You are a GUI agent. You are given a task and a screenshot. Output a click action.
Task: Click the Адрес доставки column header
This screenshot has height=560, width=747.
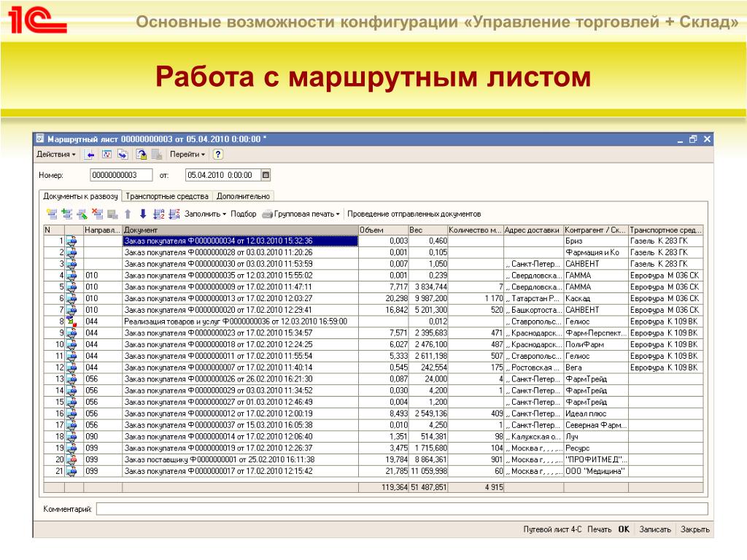[x=533, y=230]
